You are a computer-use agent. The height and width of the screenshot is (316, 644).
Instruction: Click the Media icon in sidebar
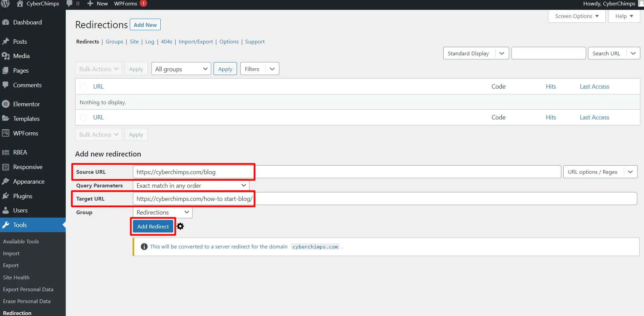tap(5, 56)
